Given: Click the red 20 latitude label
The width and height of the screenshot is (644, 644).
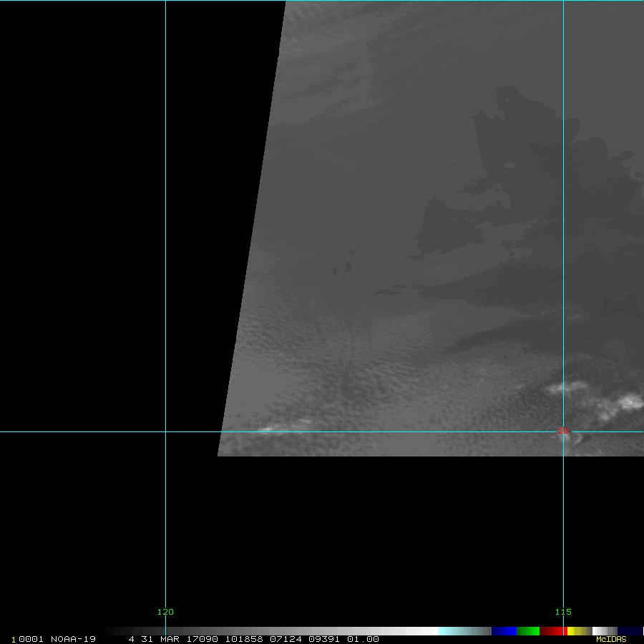Looking at the screenshot, I should click(562, 430).
